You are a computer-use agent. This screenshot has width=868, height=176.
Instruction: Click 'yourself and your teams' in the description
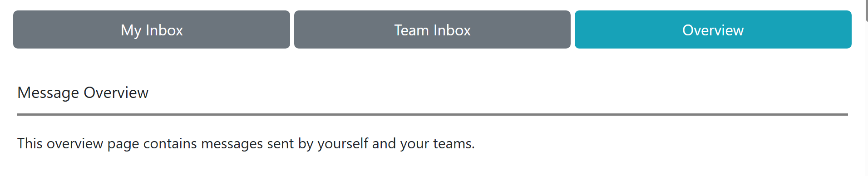click(x=396, y=144)
